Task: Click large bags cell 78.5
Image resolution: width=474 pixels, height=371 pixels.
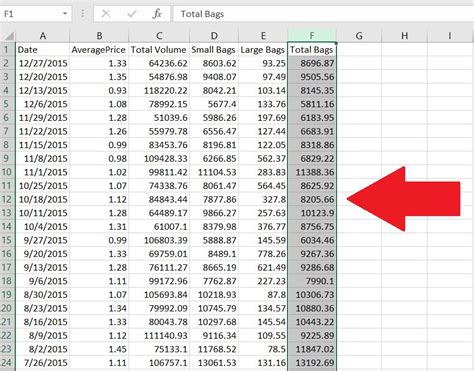Action: point(263,349)
